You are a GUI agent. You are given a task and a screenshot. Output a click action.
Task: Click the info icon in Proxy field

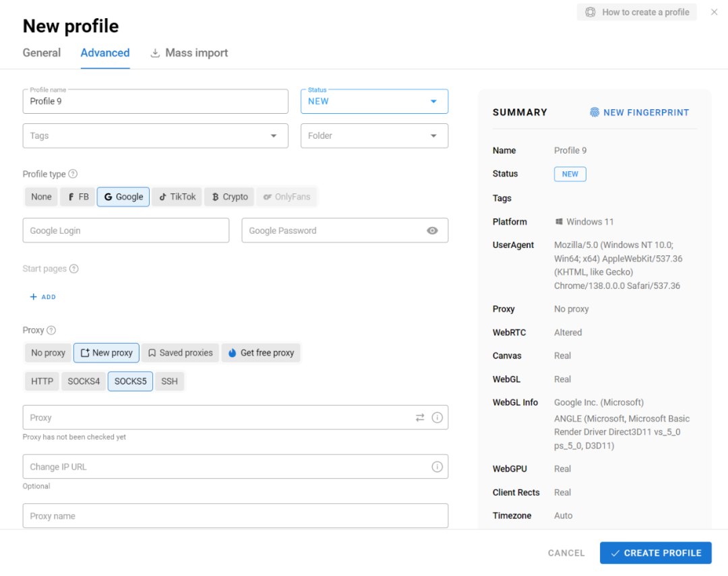pyautogui.click(x=437, y=418)
